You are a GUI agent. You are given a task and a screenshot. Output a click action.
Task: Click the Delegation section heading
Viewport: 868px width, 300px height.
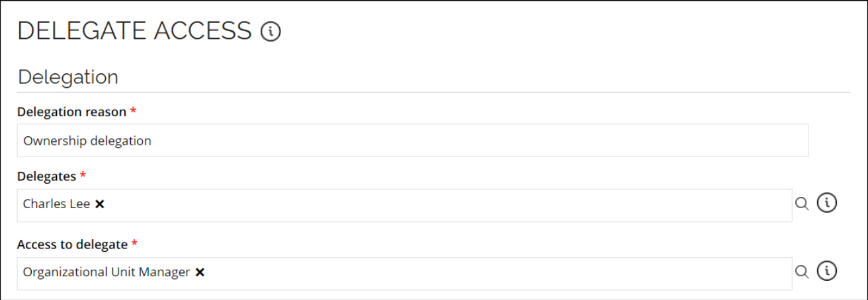coord(68,77)
